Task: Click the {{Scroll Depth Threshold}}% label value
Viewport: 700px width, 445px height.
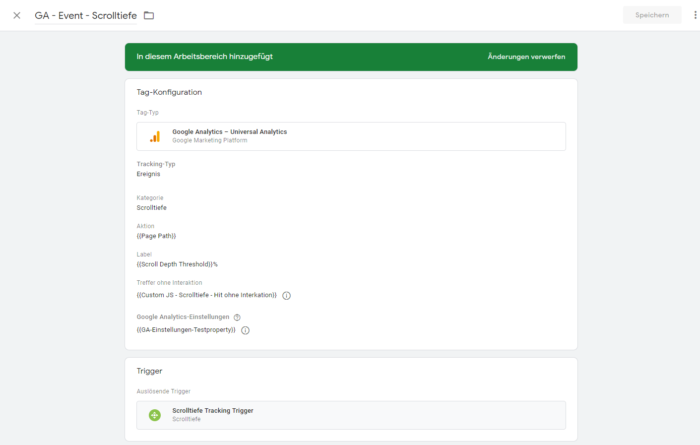Action: tap(177, 264)
